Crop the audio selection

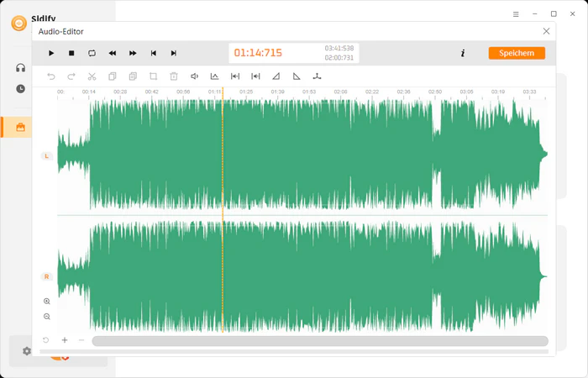coord(153,76)
